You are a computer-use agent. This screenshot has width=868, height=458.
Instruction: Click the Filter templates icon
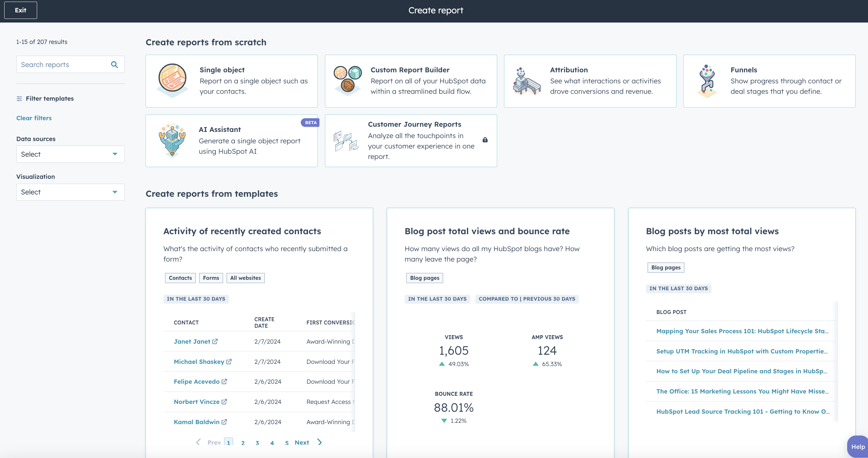19,98
